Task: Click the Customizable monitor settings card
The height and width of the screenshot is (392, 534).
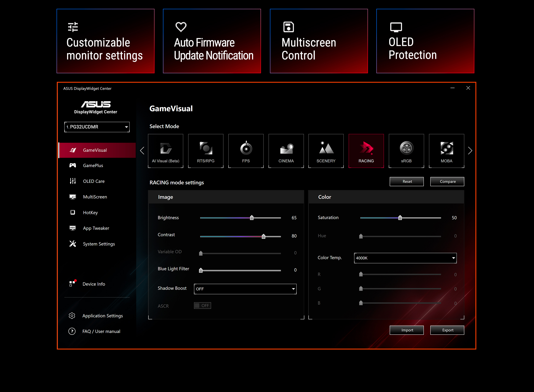Action: point(106,41)
